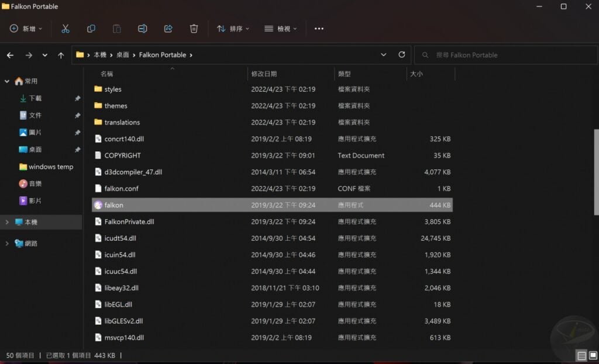The width and height of the screenshot is (599, 364).
Task: Switch to large thumbnails view in status bar
Action: (x=592, y=356)
